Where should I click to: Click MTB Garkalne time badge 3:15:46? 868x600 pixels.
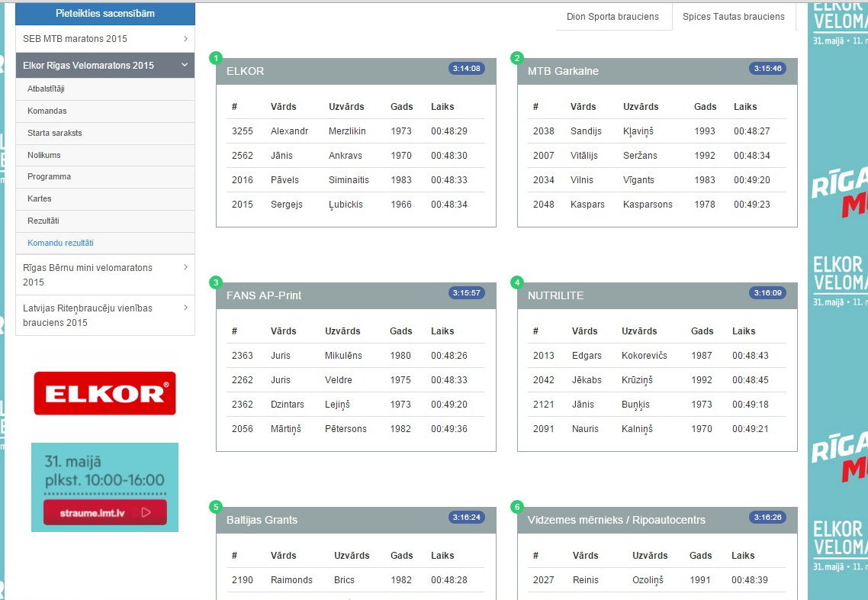(768, 69)
